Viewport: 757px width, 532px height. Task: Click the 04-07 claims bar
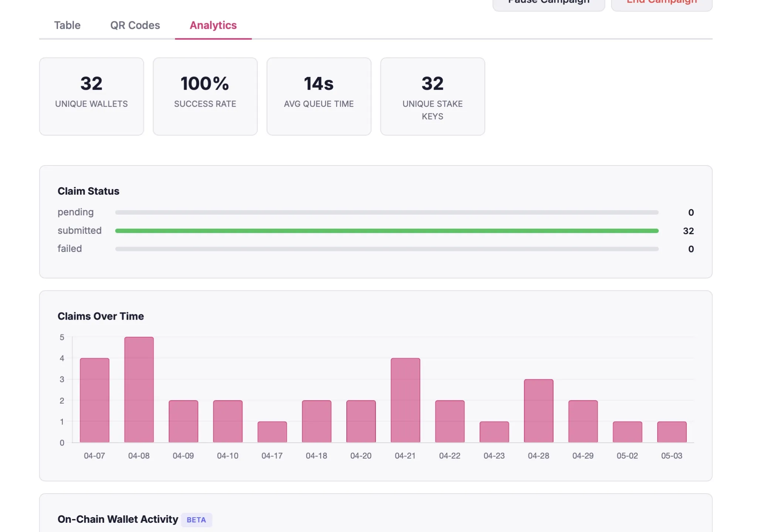[95, 400]
